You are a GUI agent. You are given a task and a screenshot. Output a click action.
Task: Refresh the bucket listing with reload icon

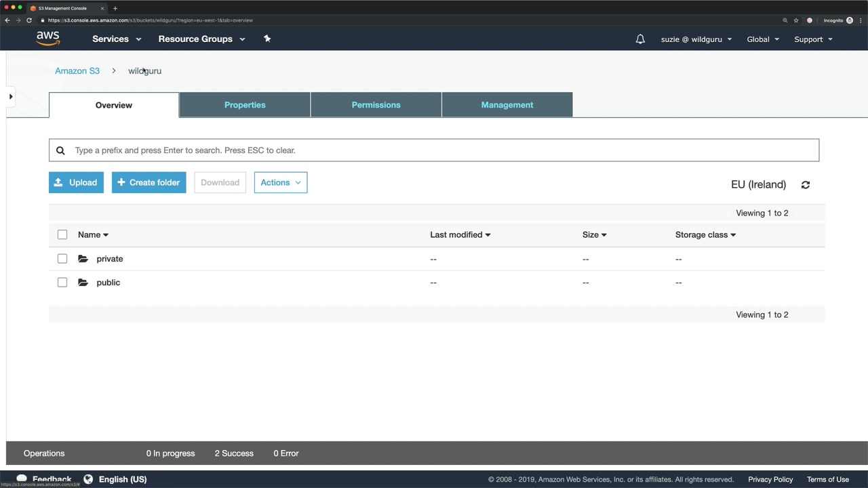(806, 184)
